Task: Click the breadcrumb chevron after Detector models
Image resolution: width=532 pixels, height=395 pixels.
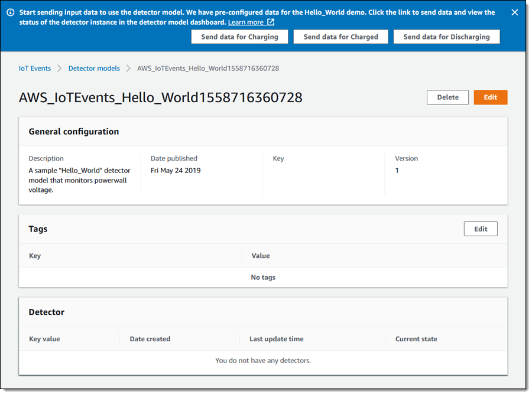Action: pyautogui.click(x=129, y=68)
